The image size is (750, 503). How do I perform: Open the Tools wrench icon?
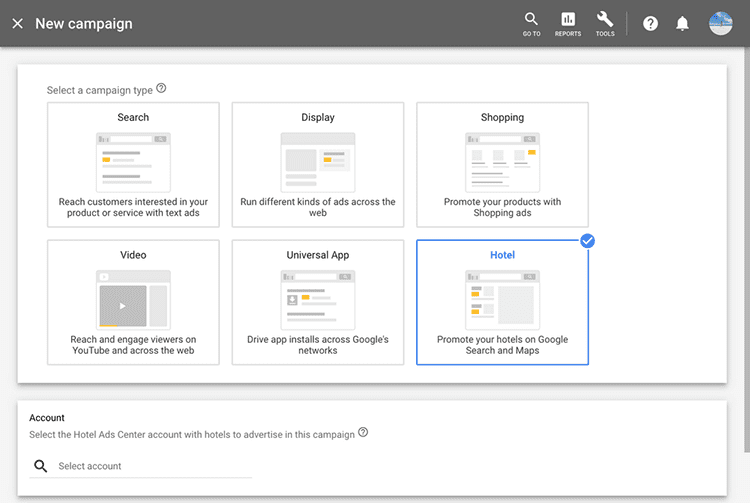click(x=605, y=24)
